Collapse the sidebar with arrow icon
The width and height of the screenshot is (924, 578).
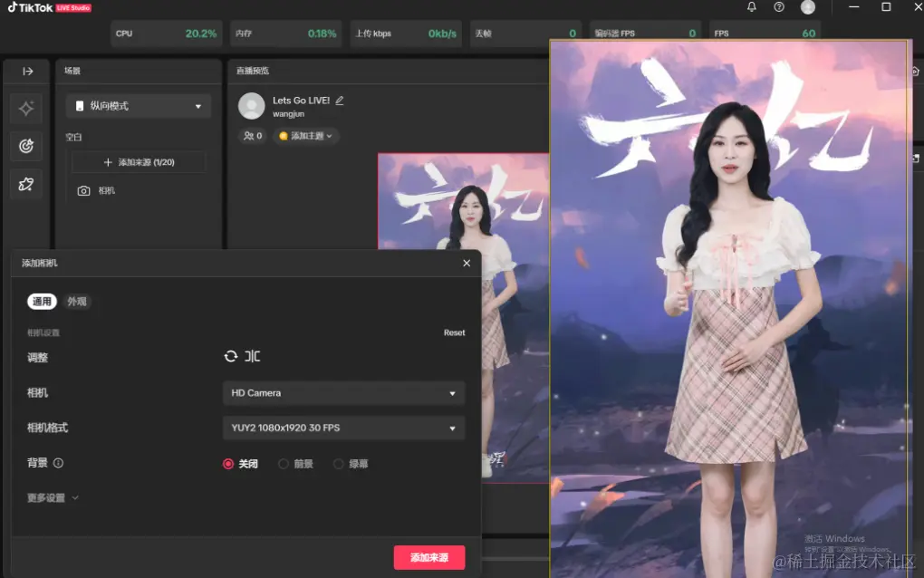(x=28, y=72)
